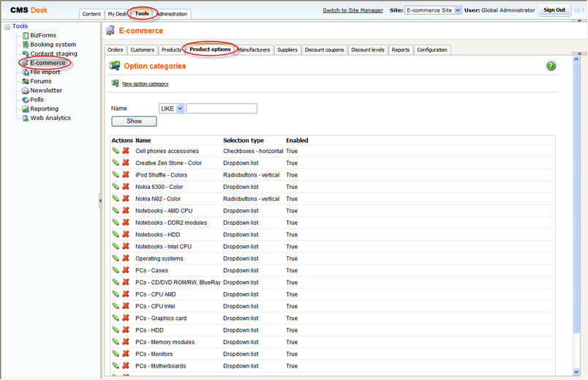588x380 pixels.
Task: Open help with the green question mark
Action: [551, 66]
